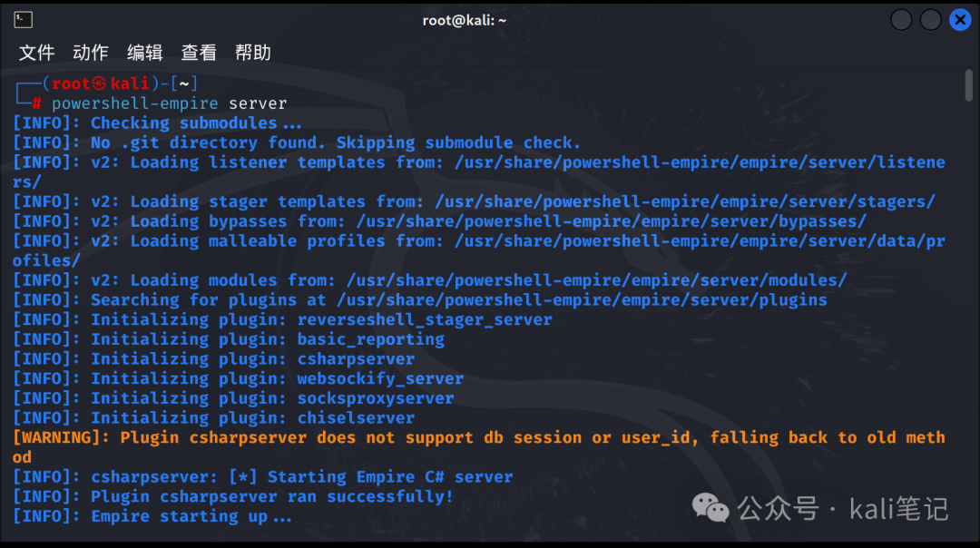Screen dimensions: 980x548
Task: Open the 编辑 menu
Action: 145,53
